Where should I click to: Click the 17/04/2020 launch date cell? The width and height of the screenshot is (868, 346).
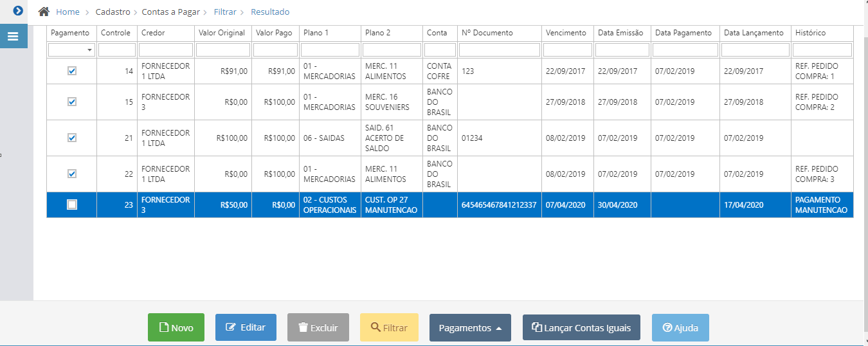pyautogui.click(x=755, y=205)
